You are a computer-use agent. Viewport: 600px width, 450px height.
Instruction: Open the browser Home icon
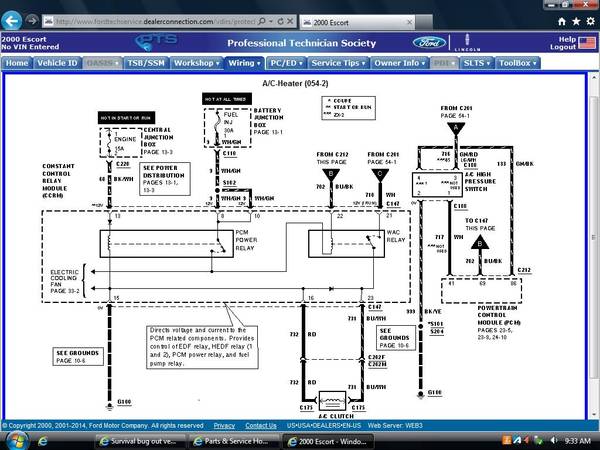[562, 21]
